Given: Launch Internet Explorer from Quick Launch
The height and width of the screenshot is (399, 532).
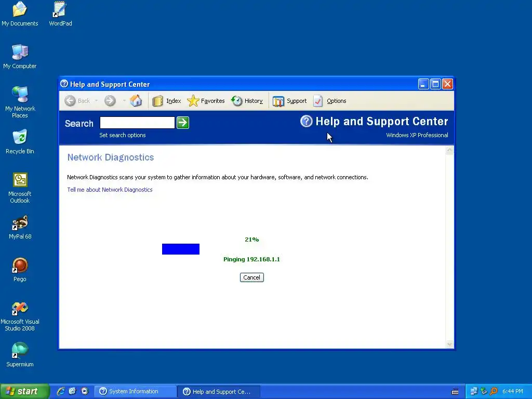Looking at the screenshot, I should tap(60, 391).
